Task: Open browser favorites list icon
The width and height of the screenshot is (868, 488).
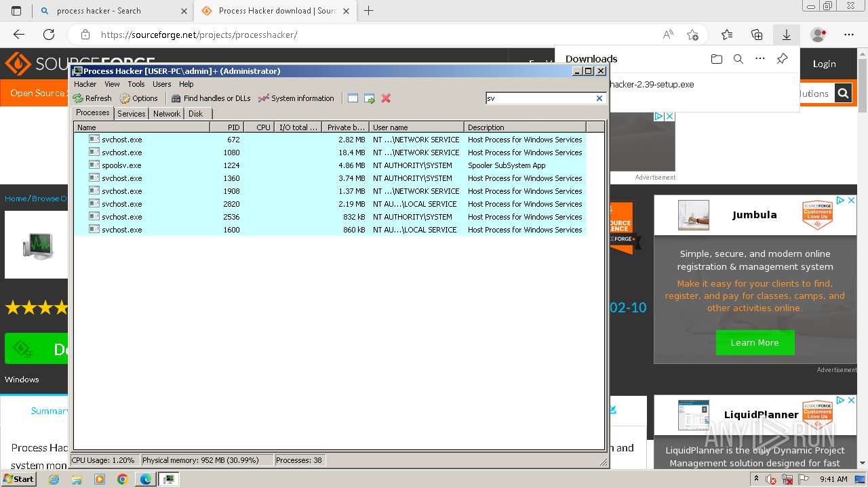Action: [727, 35]
